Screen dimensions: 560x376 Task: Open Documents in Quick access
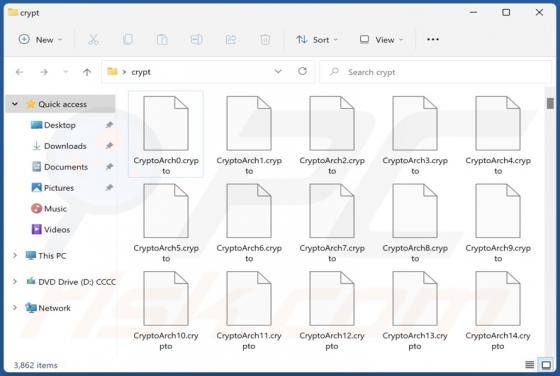(60, 167)
